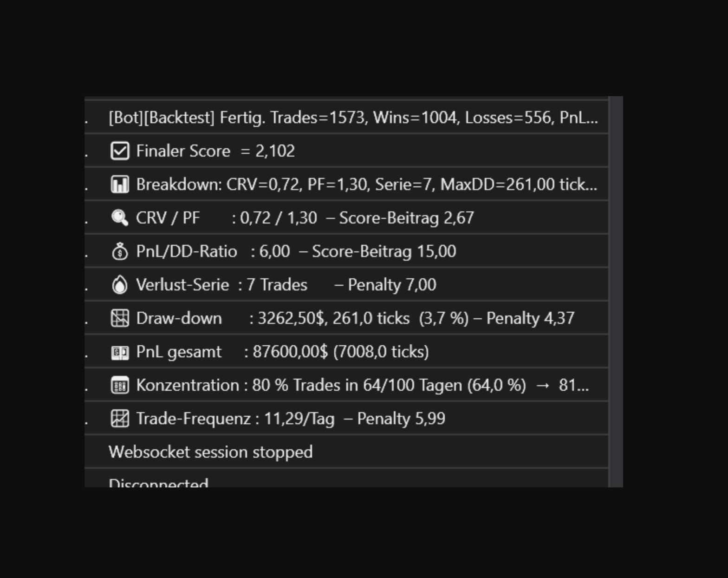
Task: Select the Backtest Fertig log line
Action: [353, 118]
